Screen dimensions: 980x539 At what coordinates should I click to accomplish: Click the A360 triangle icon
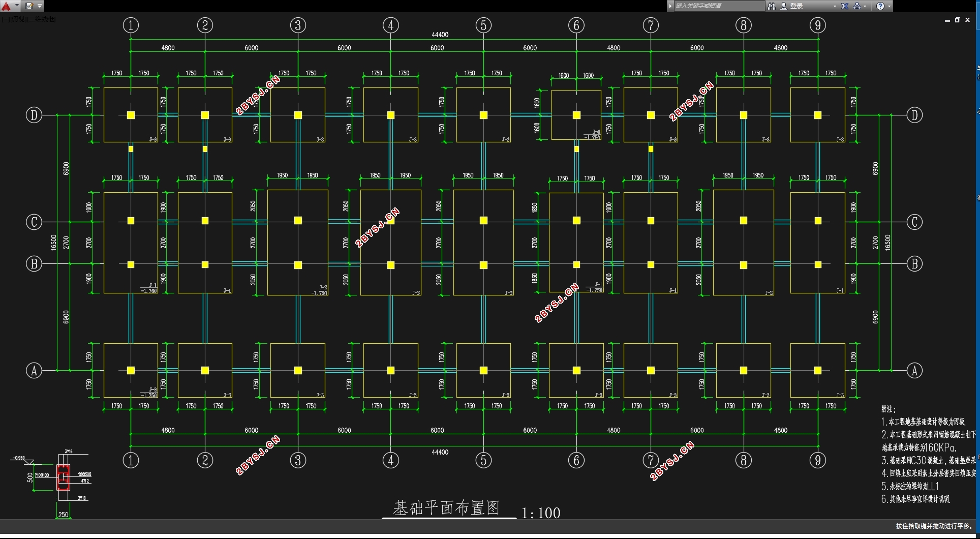click(x=857, y=6)
